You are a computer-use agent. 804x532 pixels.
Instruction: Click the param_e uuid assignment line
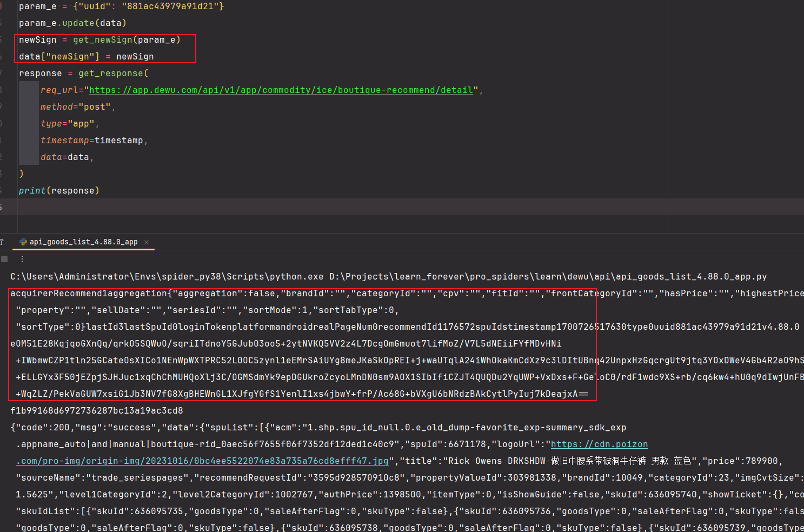coord(122,6)
